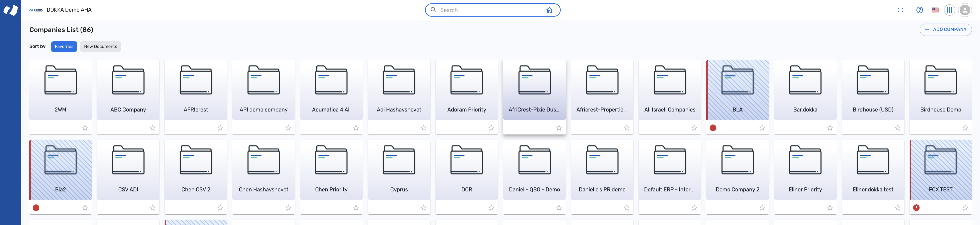Toggle fullscreen mode icon

pos(900,10)
